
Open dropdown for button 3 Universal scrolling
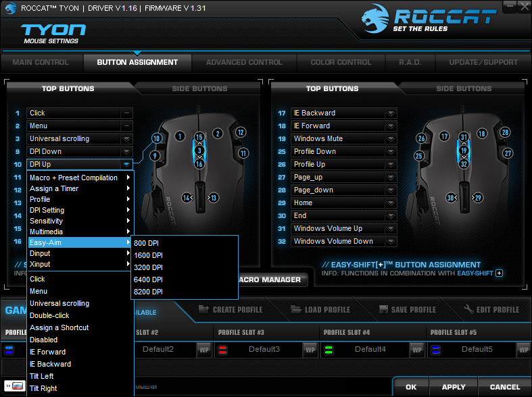[126, 139]
